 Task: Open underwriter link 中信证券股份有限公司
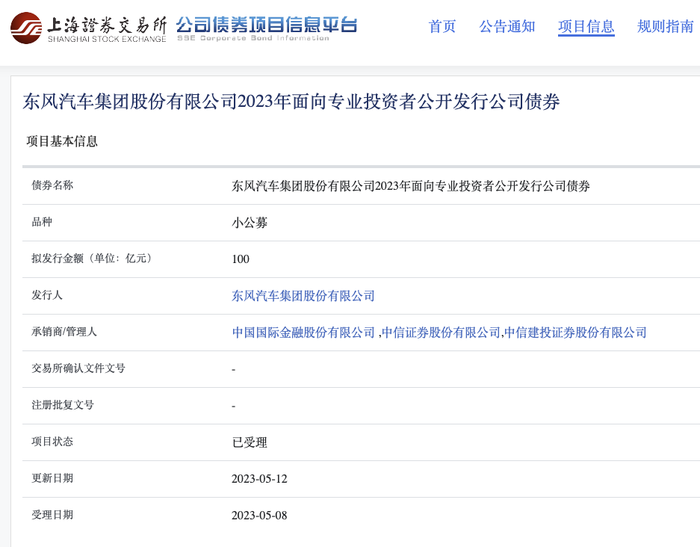click(441, 332)
